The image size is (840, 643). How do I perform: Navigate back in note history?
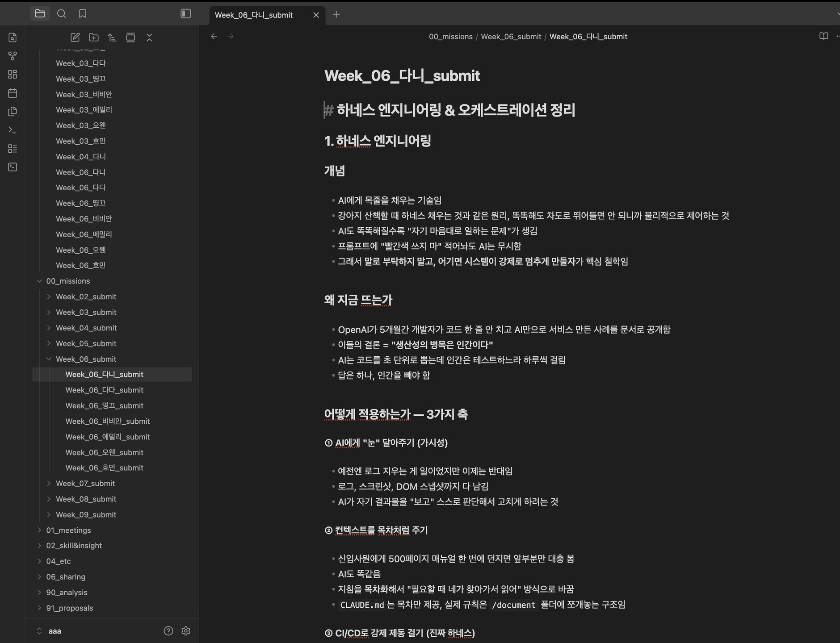click(x=214, y=36)
